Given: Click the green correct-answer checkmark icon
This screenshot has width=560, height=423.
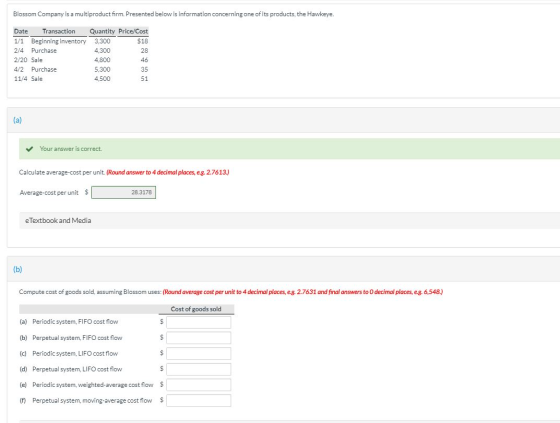Looking at the screenshot, I should (29, 149).
